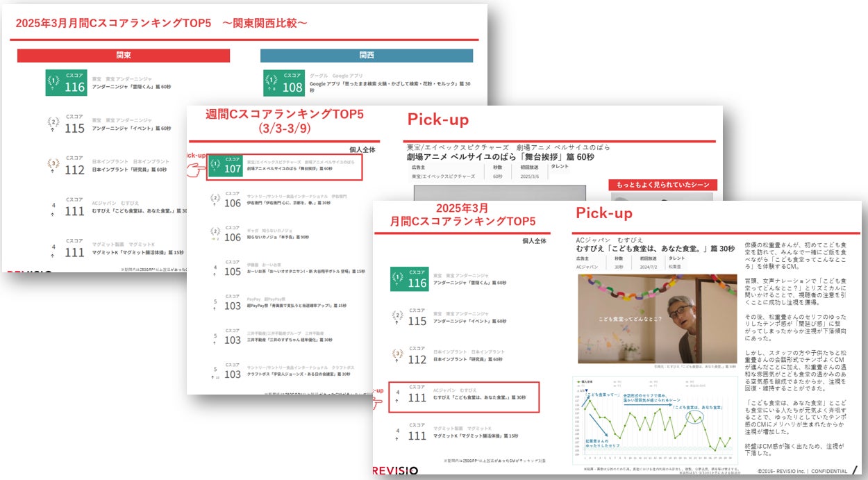The image size is (868, 480).
Task: Click Pick-up title 劇場アニメ ベルサイユのばら「舞台挨拶」篇 60秒
Action: click(x=500, y=157)
